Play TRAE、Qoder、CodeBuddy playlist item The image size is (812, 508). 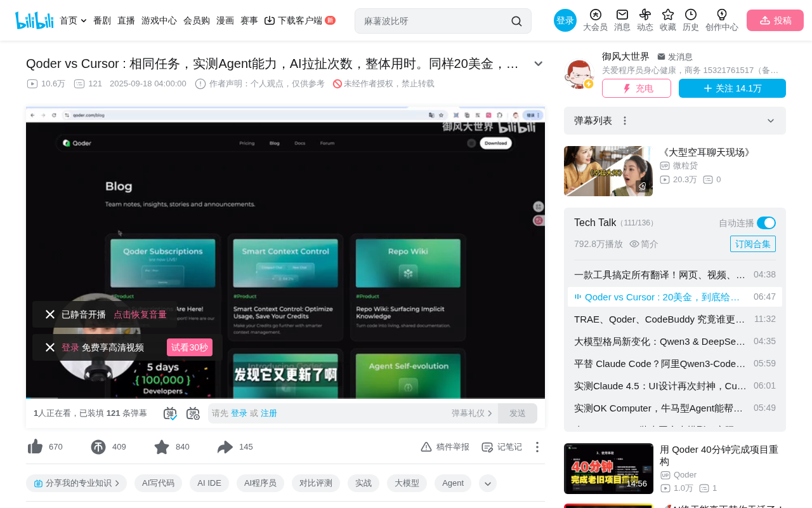pos(675,319)
